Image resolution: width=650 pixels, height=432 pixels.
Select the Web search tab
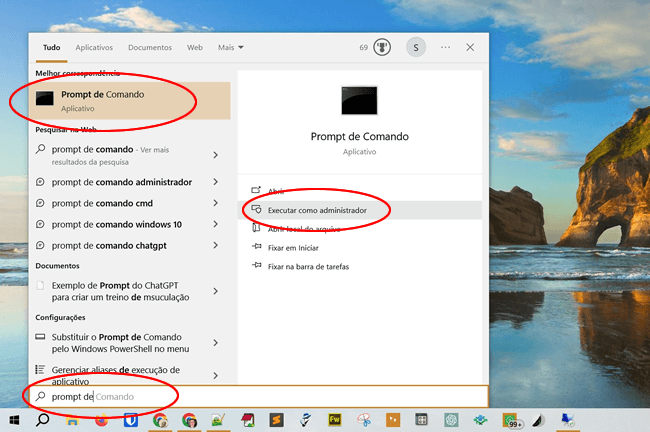tap(195, 47)
